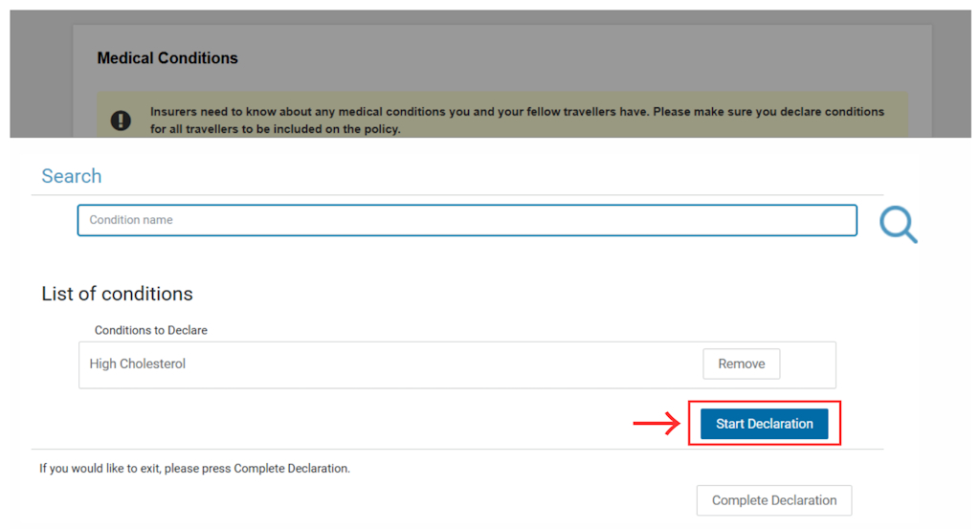Click the blue Search heading
Viewport: 980px width, 529px height.
71,176
